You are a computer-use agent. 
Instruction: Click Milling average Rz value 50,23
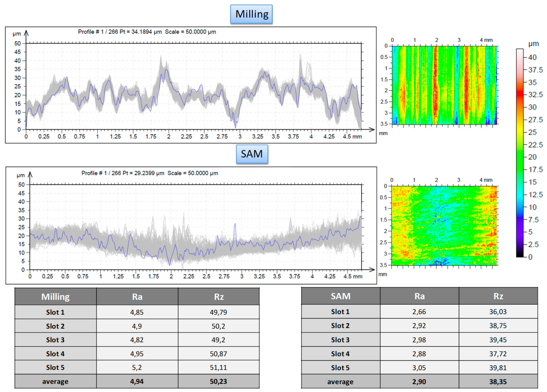click(218, 381)
